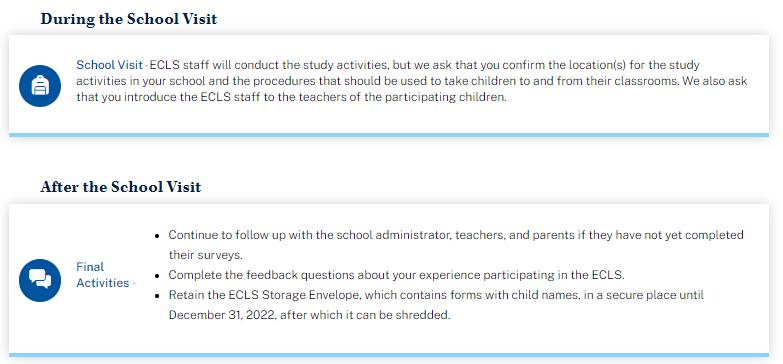Open the School Visit link

click(x=109, y=65)
